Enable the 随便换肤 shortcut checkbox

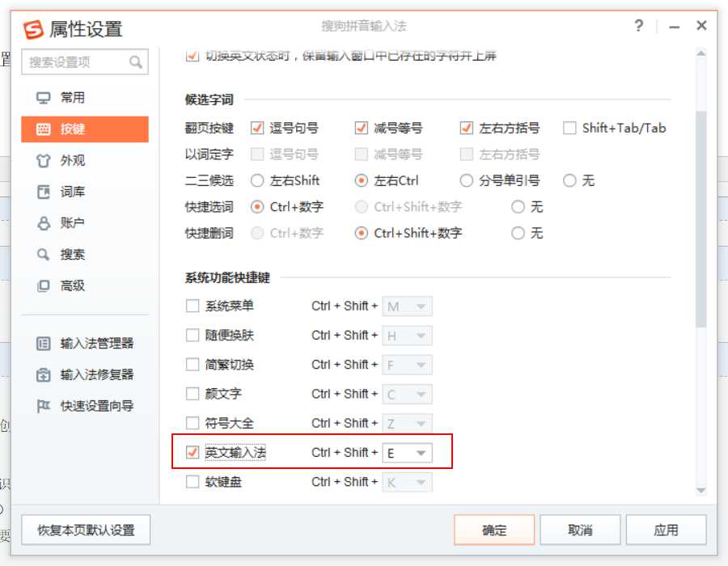193,336
